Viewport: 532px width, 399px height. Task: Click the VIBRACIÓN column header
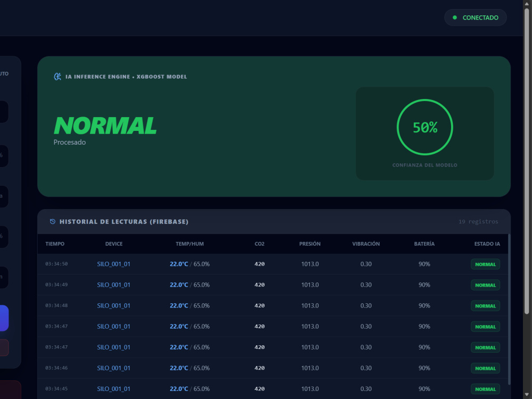pos(366,244)
